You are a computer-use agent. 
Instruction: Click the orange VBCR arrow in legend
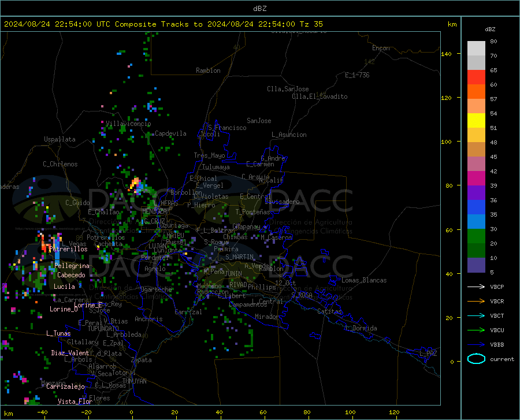(x=476, y=302)
